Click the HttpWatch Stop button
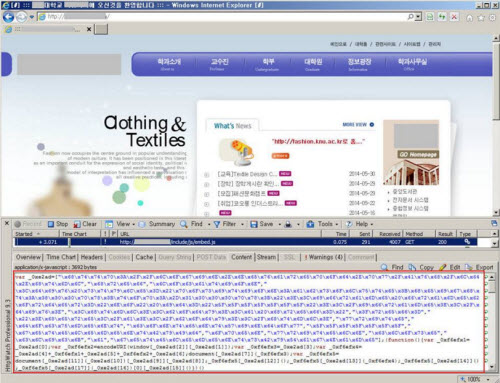 [58, 224]
